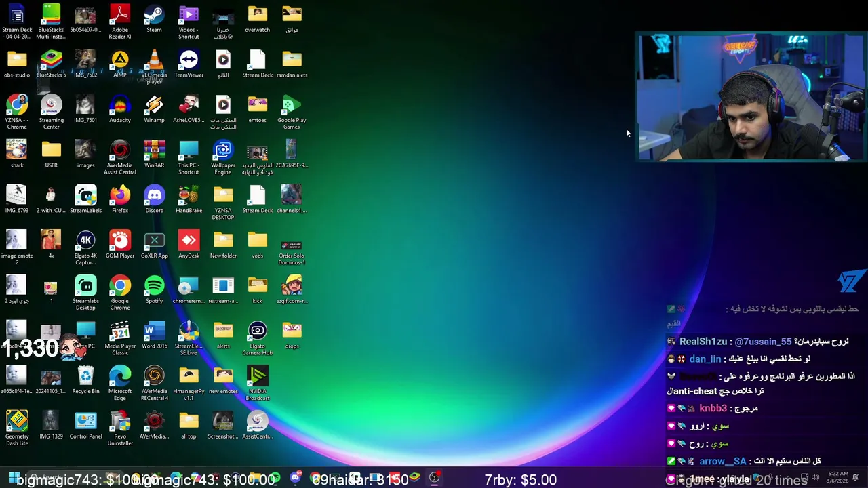Click the Google Play Games icon
Viewport: 868px width, 488px height.
point(292,113)
